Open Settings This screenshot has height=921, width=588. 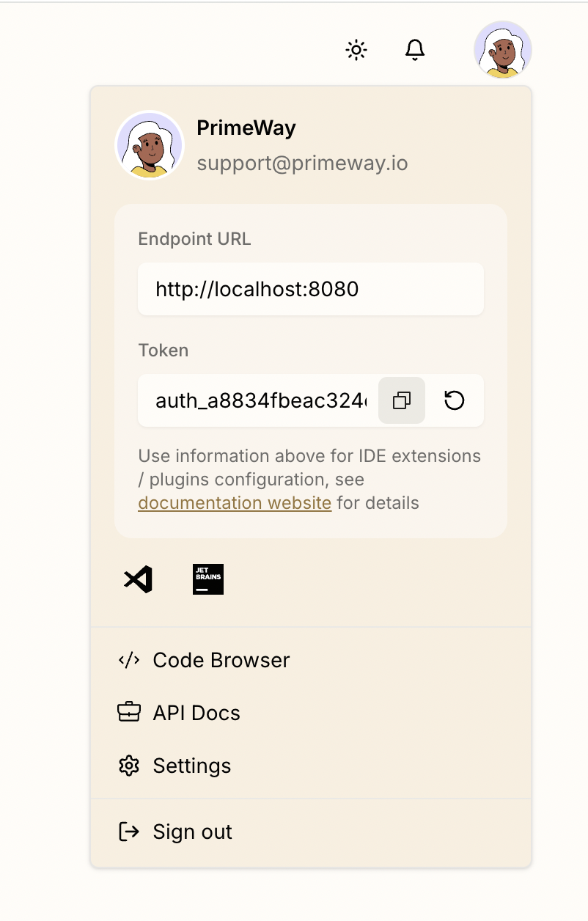point(191,766)
